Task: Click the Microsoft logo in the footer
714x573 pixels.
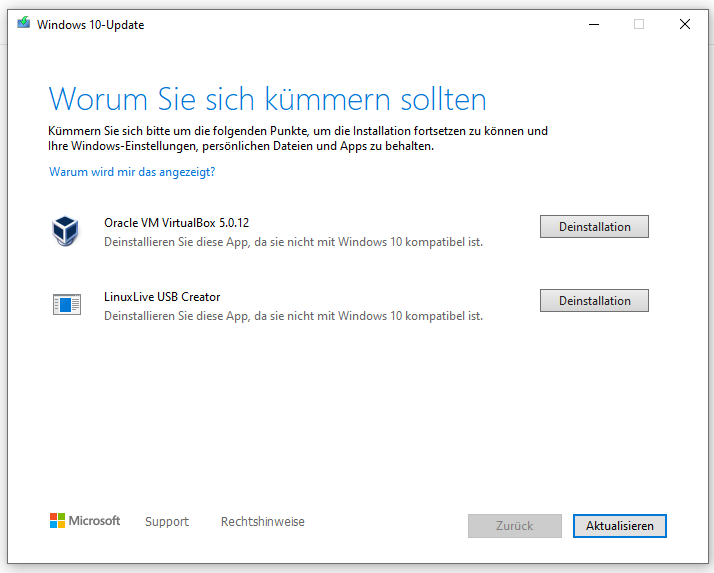Action: click(x=85, y=521)
